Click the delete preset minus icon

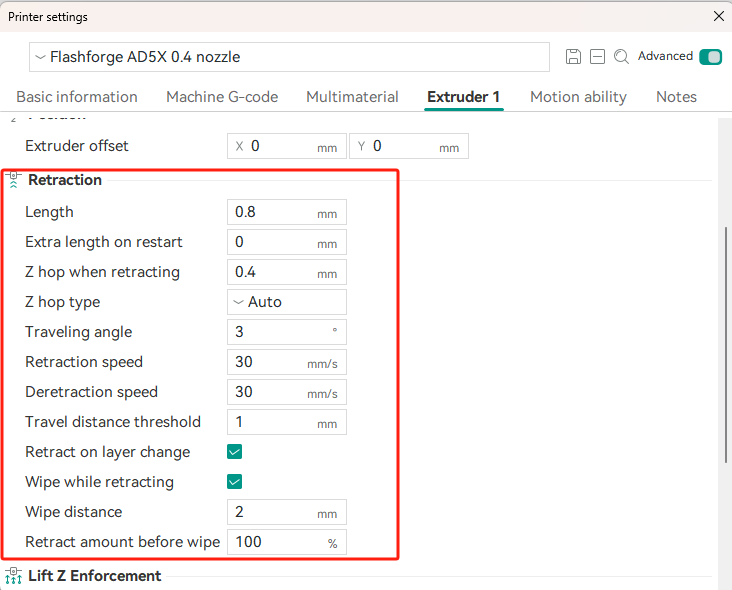click(597, 56)
